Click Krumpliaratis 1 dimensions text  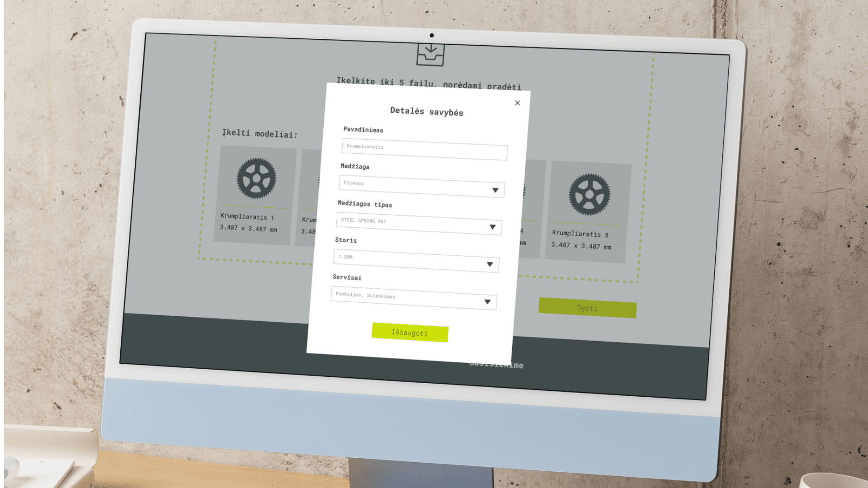coord(248,229)
